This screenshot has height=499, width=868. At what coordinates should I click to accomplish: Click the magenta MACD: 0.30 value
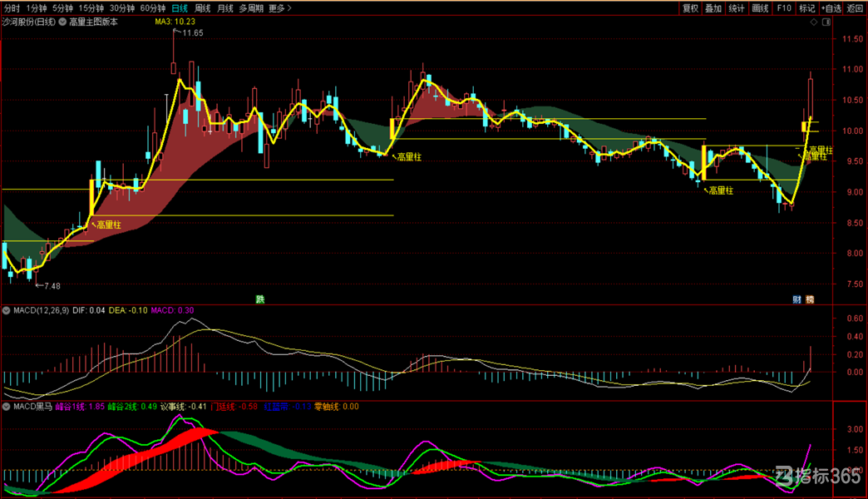point(172,311)
